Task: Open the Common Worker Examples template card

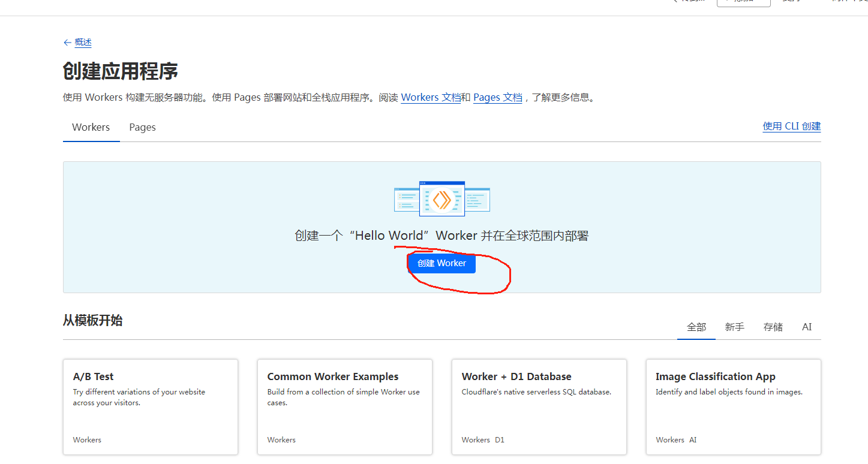Action: (x=344, y=405)
